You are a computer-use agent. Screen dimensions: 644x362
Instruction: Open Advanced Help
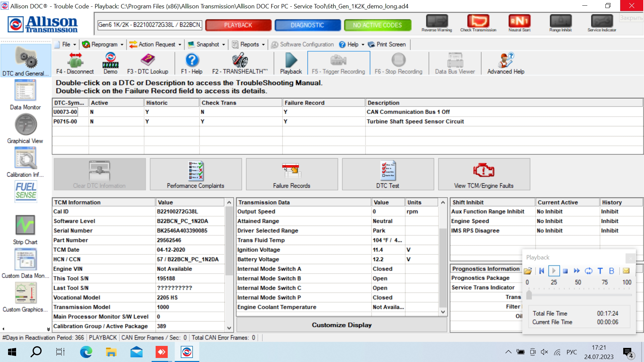pos(505,63)
